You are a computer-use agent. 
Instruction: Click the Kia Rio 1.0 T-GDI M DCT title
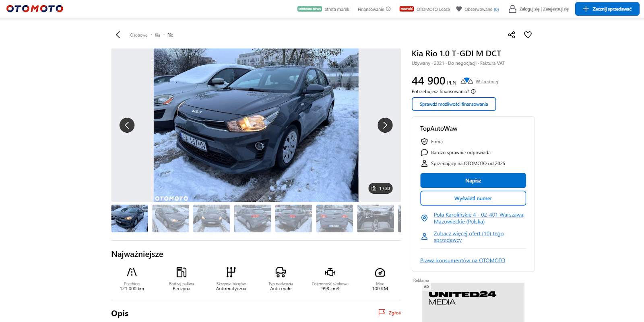[456, 53]
